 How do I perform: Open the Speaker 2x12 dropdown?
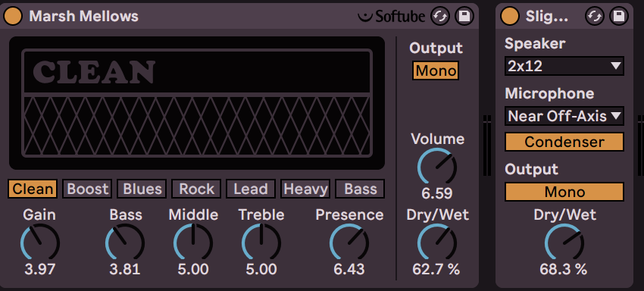pyautogui.click(x=564, y=66)
